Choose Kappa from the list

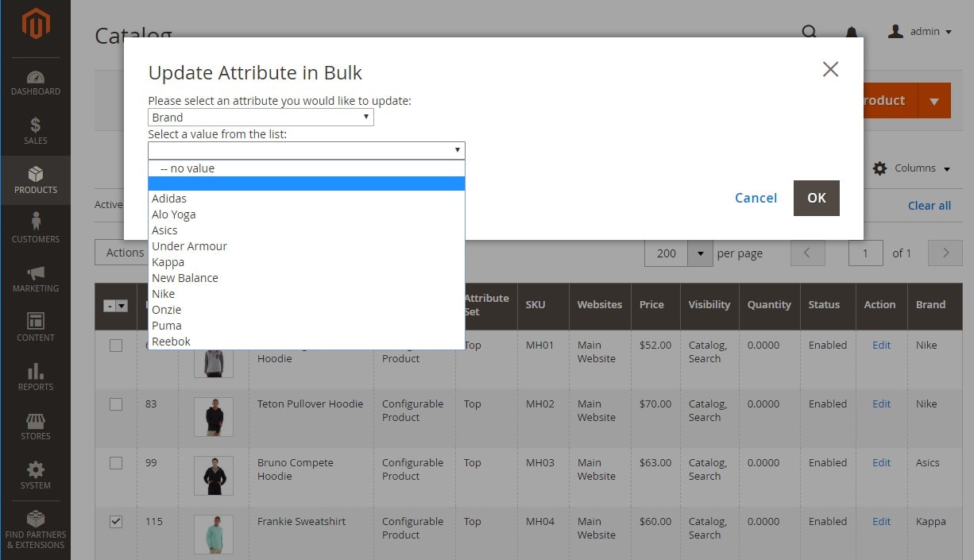(306, 262)
